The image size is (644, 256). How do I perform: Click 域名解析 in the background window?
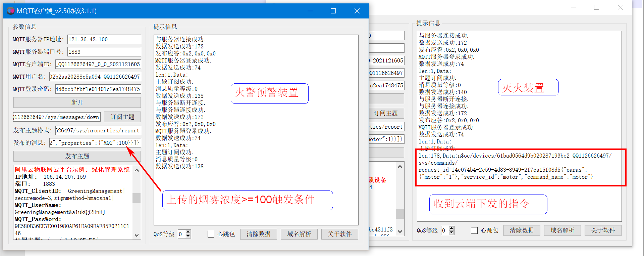point(562,230)
